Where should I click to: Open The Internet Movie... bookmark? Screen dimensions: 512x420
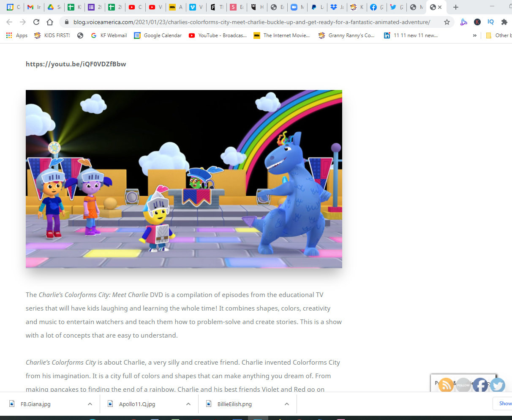(282, 35)
